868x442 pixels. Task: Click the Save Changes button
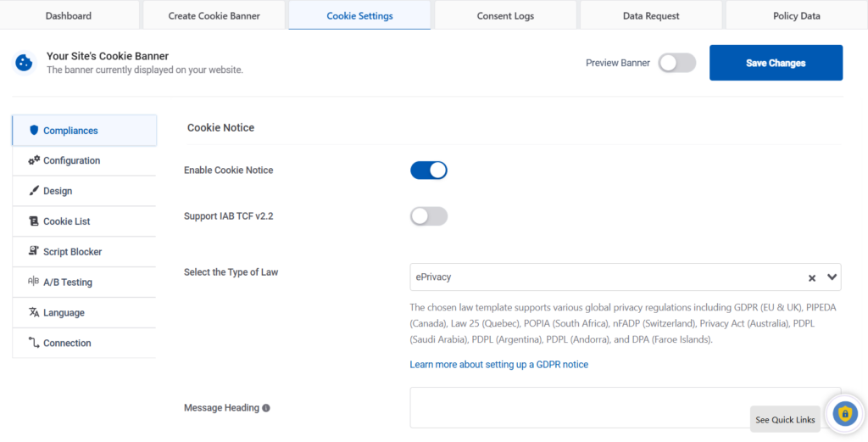[x=776, y=63]
